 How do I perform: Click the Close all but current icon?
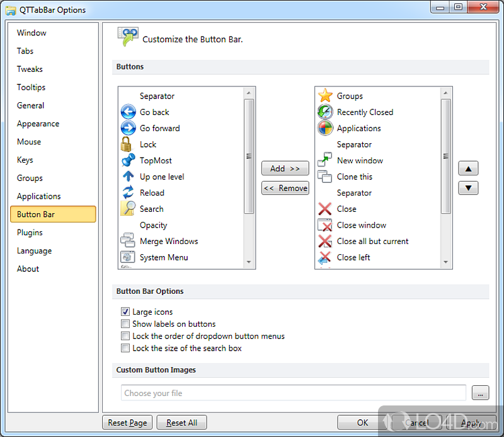point(325,241)
